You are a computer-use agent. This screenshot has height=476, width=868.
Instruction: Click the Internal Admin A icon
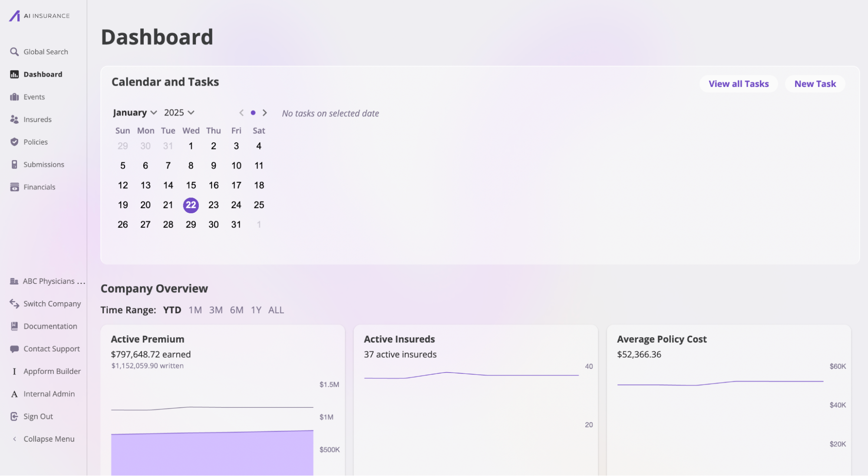pos(14,394)
